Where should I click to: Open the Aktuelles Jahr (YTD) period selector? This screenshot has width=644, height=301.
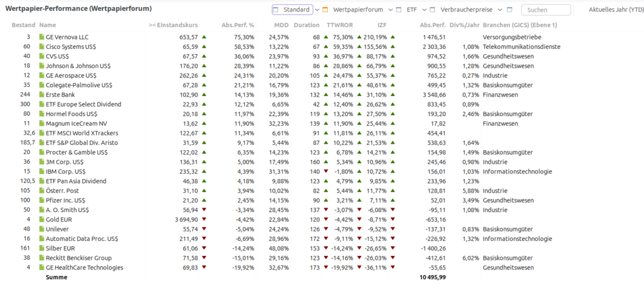(x=616, y=10)
